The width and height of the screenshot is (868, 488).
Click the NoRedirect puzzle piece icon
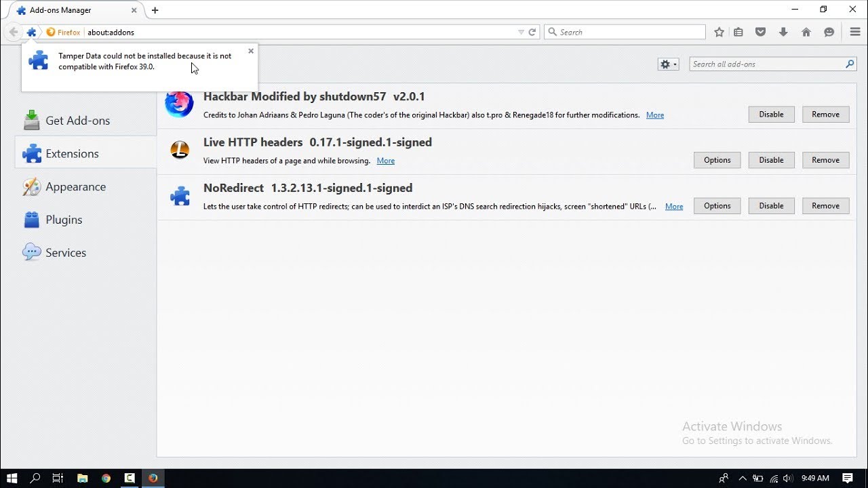click(x=180, y=196)
